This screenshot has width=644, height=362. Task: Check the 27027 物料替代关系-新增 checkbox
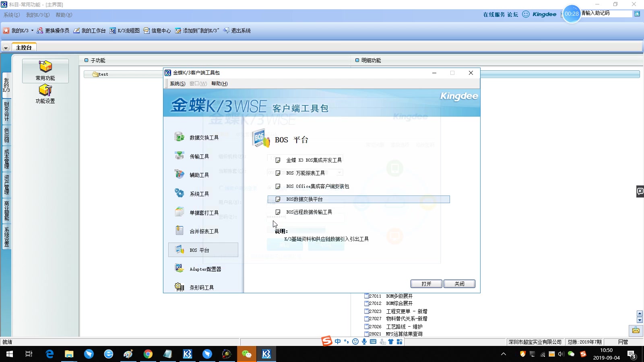click(x=367, y=319)
